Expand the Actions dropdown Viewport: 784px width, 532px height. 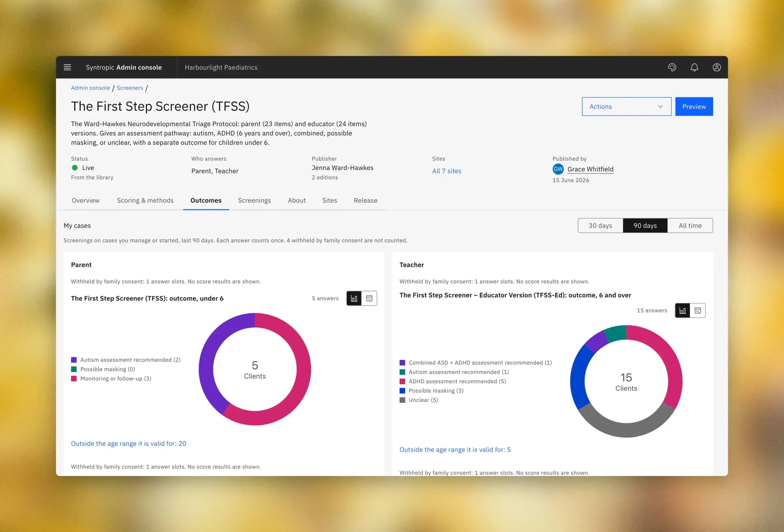(x=627, y=106)
